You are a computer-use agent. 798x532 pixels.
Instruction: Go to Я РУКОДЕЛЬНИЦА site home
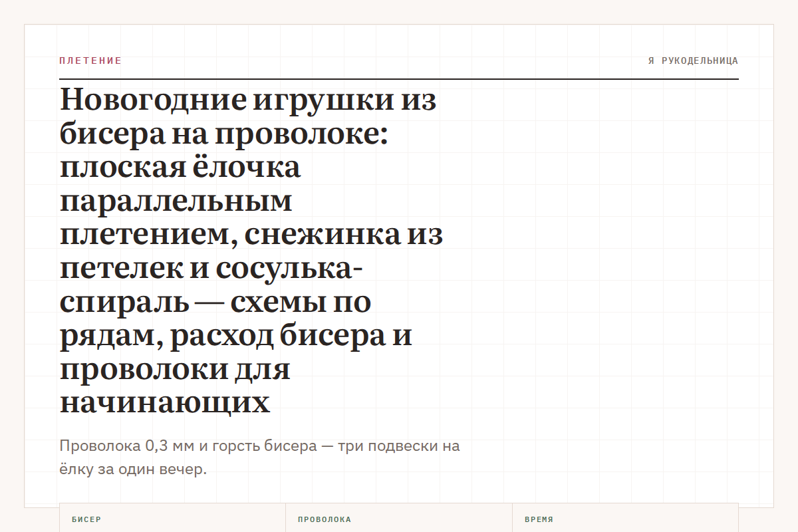pos(693,61)
